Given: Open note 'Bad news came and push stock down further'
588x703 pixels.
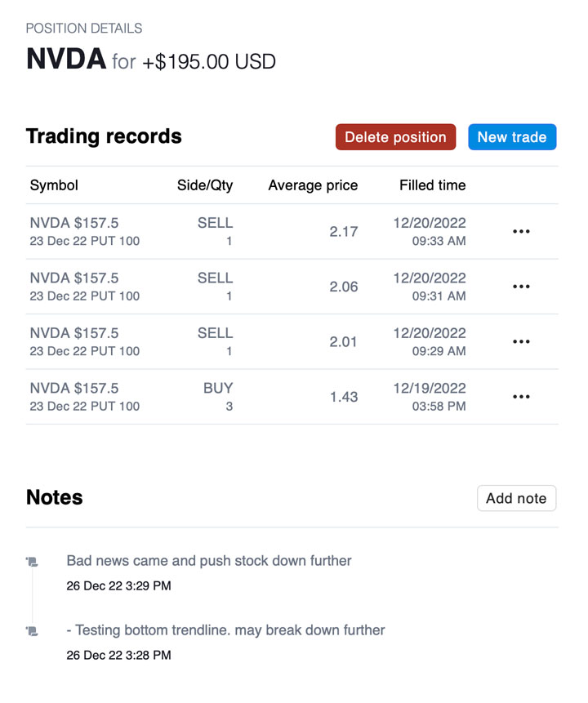Looking at the screenshot, I should (x=209, y=561).
